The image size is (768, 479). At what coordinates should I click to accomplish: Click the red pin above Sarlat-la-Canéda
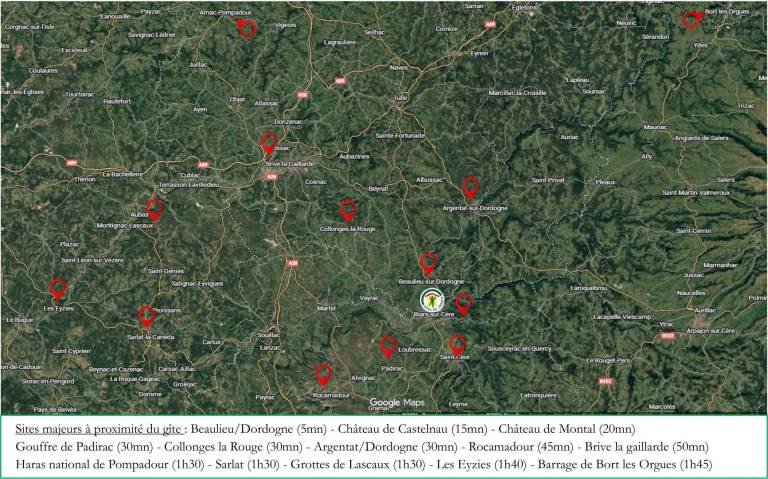[x=146, y=317]
